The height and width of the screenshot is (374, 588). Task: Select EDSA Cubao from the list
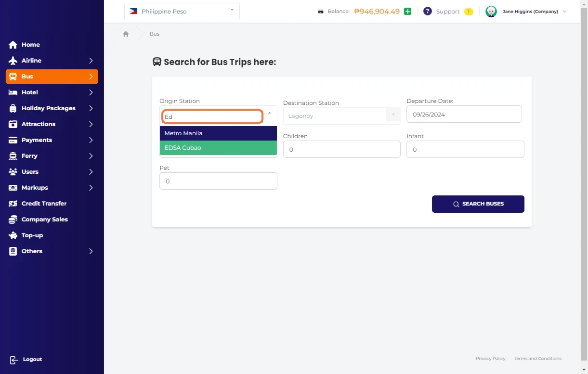point(218,148)
